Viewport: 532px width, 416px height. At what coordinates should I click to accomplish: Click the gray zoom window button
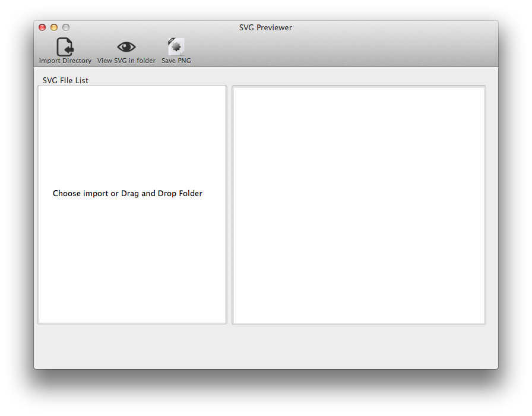pyautogui.click(x=66, y=27)
